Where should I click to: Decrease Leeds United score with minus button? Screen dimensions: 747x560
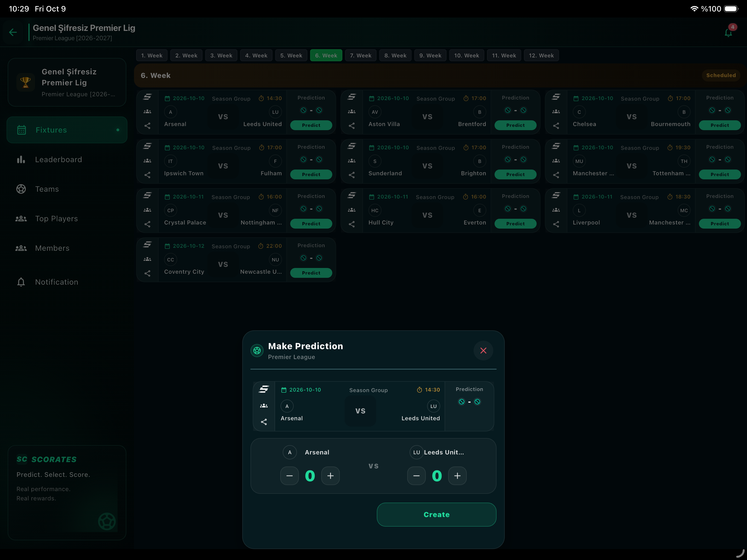416,476
